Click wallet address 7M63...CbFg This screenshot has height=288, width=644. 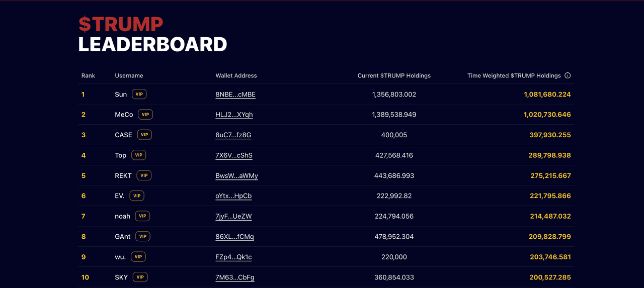click(235, 277)
